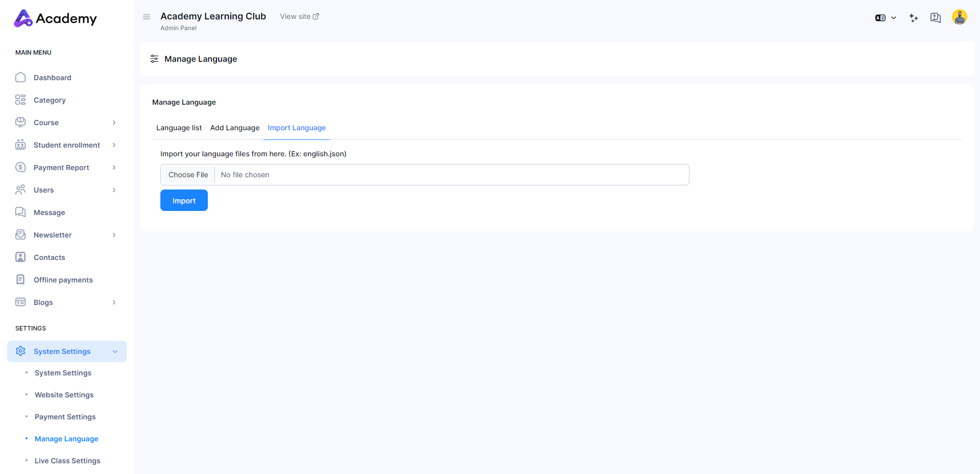
Task: Click the Contacts icon in sidebar
Action: click(20, 257)
